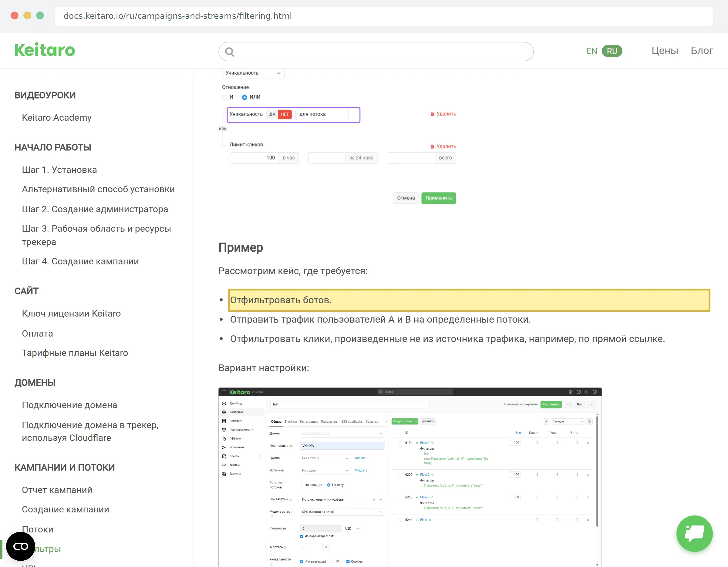The image size is (728, 567).
Task: Open Шаг 1. Установка in the sidebar
Action: pyautogui.click(x=59, y=170)
